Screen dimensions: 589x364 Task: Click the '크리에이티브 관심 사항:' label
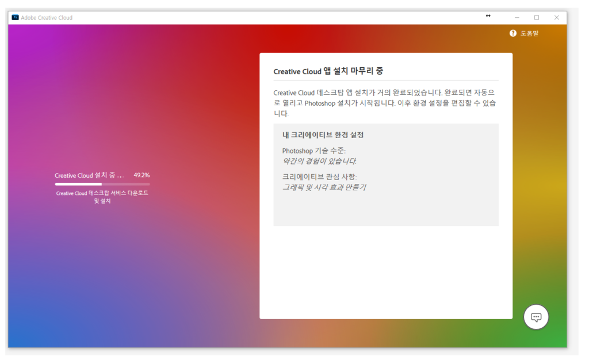click(319, 177)
